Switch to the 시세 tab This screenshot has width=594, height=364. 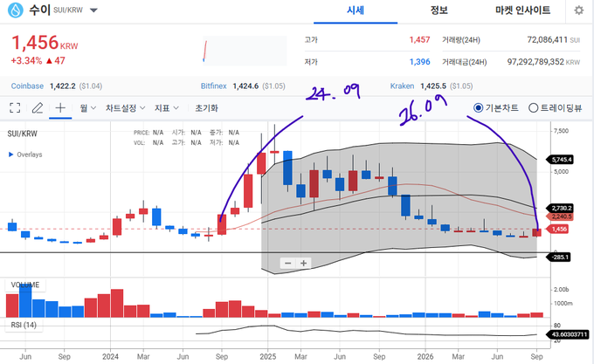pos(356,10)
